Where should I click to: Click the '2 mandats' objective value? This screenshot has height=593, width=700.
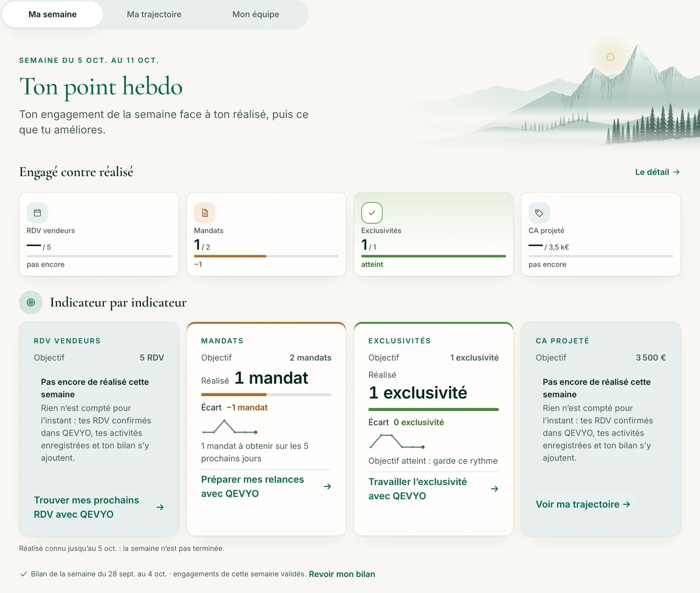pos(310,357)
